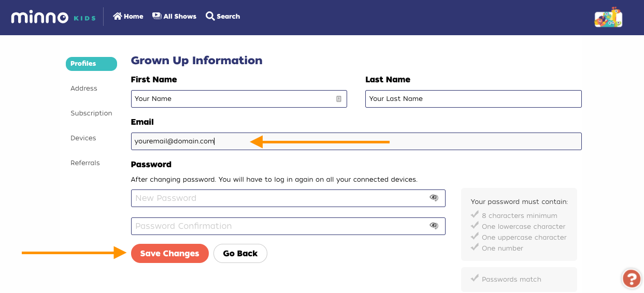Open the Subscription settings section
Viewport: 644px width, 293px height.
click(91, 113)
